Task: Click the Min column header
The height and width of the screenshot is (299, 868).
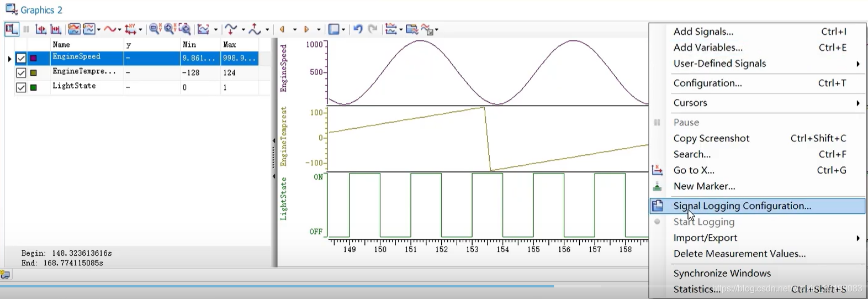Action: click(200, 44)
